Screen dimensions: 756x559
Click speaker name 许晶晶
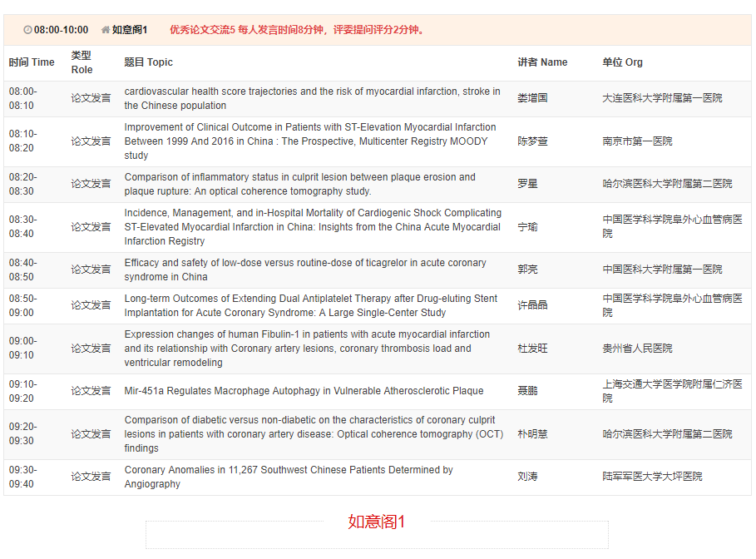tap(533, 305)
